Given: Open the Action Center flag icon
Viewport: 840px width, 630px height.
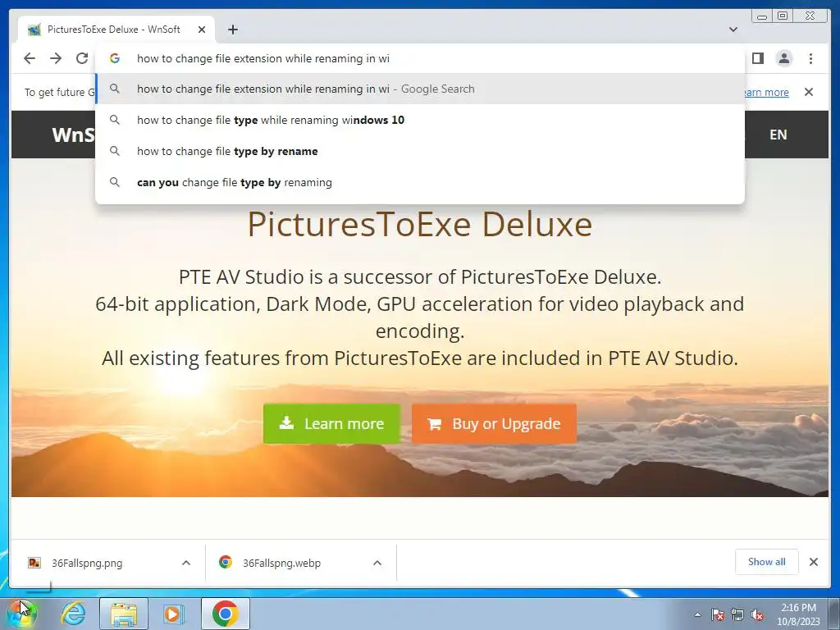Looking at the screenshot, I should tap(718, 614).
